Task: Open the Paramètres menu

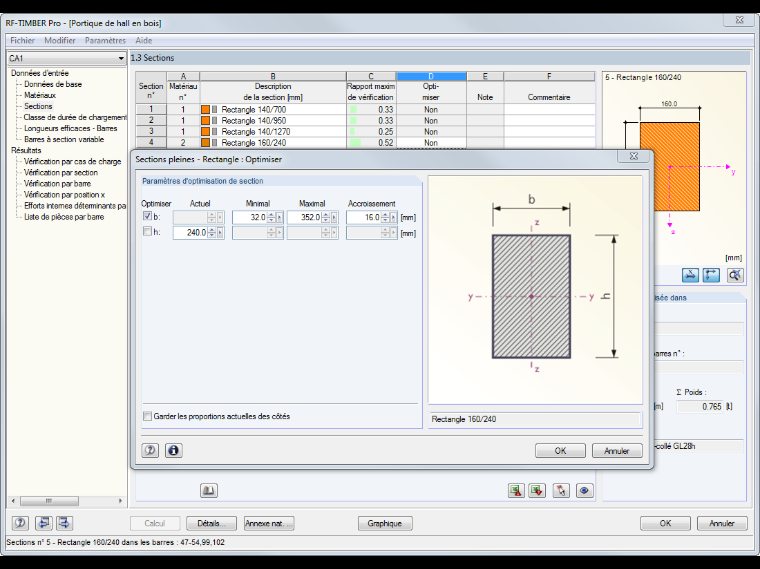Action: pyautogui.click(x=105, y=40)
